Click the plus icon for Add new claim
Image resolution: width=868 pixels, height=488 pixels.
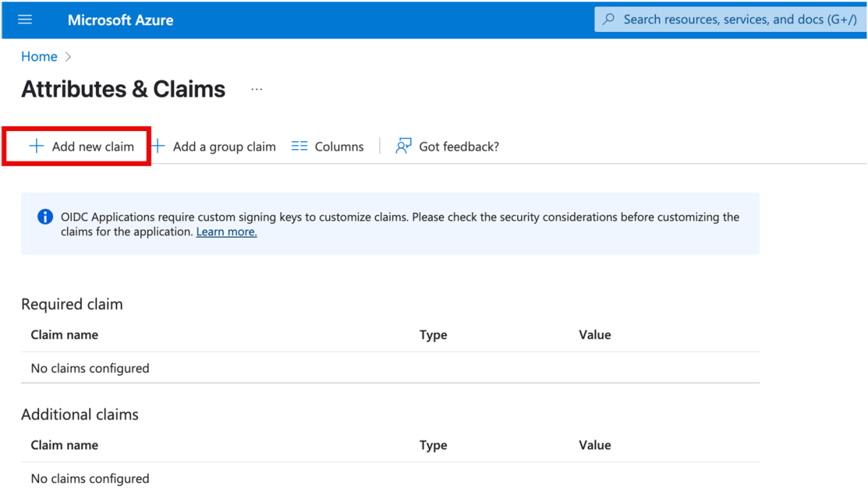coord(36,146)
